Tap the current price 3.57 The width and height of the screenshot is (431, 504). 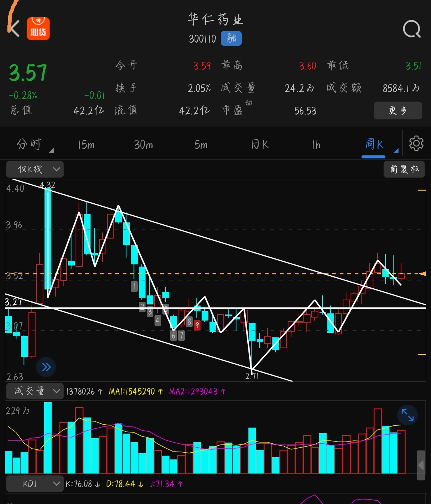(28, 73)
